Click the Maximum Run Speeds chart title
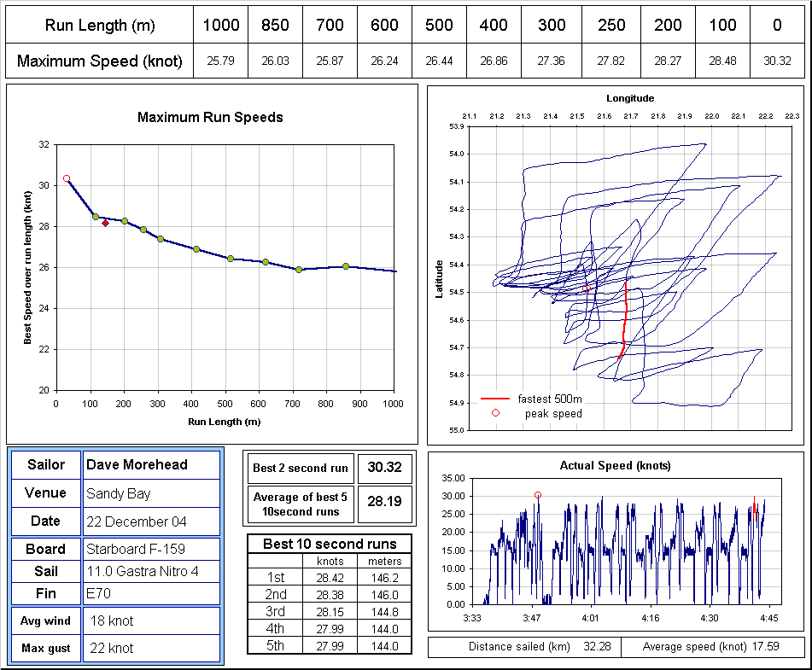Screen dimensions: 812x670 point(210,118)
